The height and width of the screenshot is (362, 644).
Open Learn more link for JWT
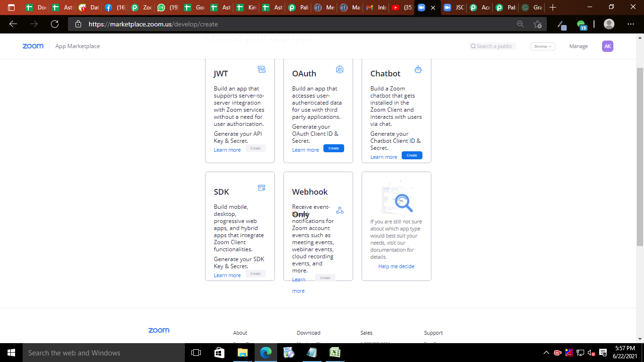[227, 150]
